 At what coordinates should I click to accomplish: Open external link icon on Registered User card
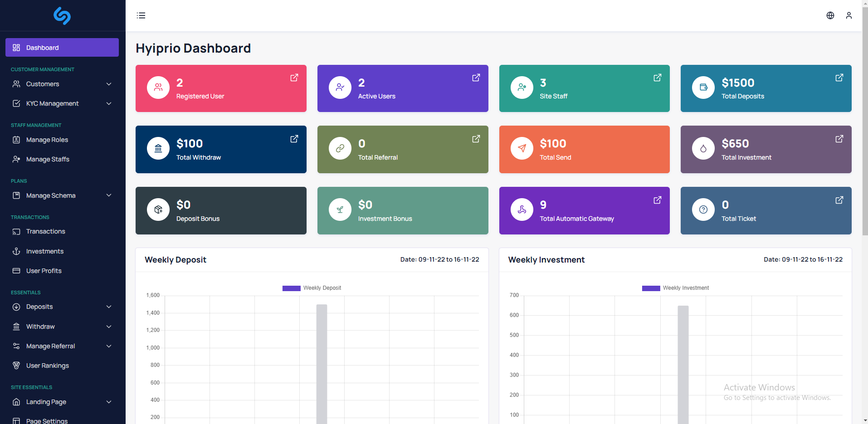pyautogui.click(x=294, y=78)
